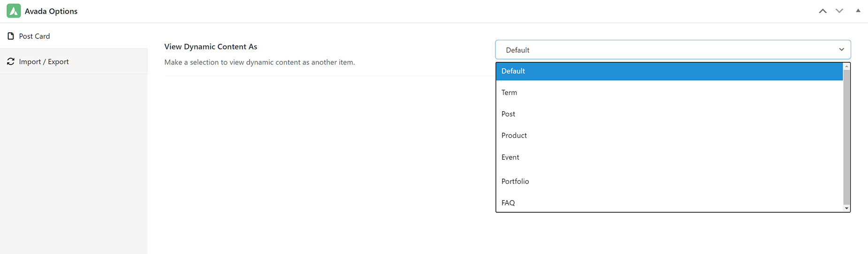Click the scrollbar up arrow in list
Screen dimensions: 868x254
click(846, 66)
